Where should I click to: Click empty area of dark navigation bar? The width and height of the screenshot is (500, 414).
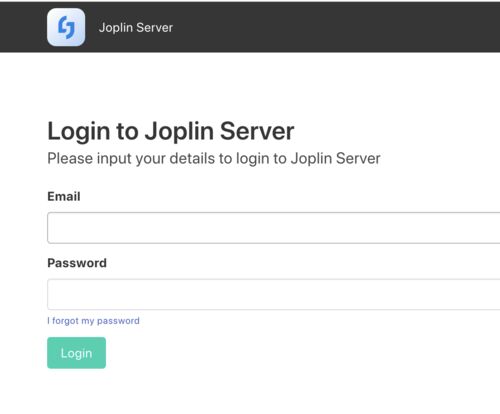(x=333, y=27)
